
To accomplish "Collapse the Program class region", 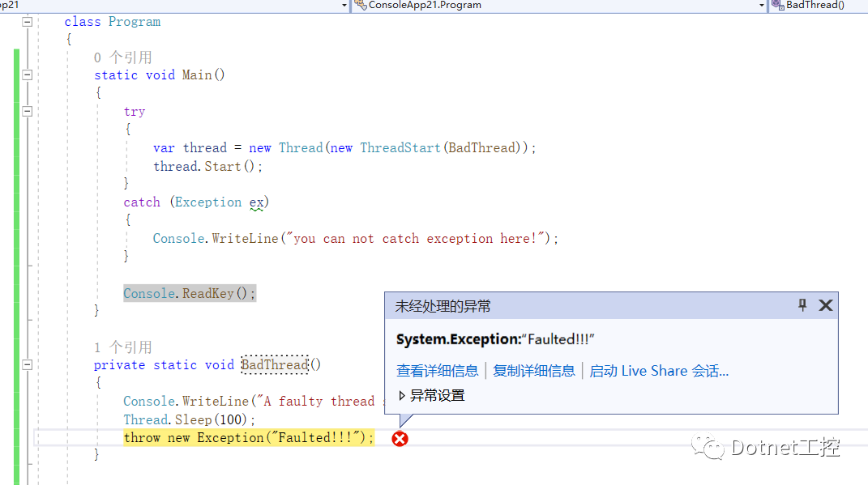I will pos(27,22).
